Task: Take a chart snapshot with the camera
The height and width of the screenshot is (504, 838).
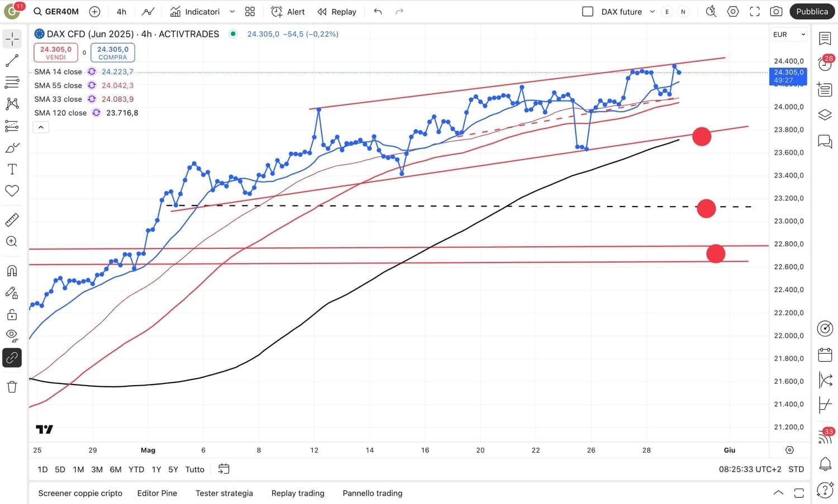Action: pos(776,12)
